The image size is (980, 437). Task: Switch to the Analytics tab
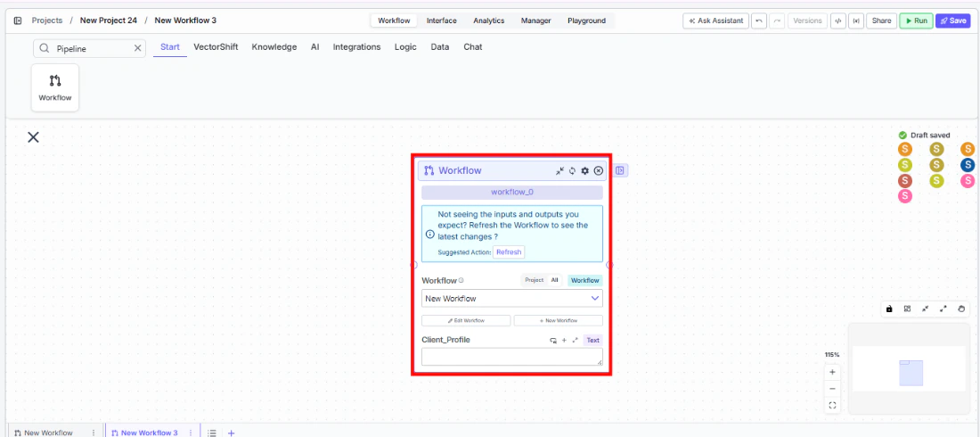[x=489, y=21]
